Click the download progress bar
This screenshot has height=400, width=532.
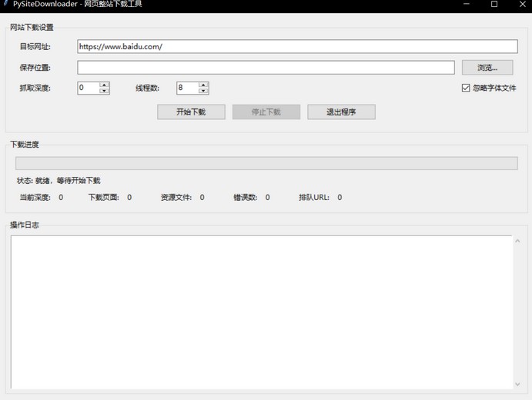pyautogui.click(x=266, y=163)
